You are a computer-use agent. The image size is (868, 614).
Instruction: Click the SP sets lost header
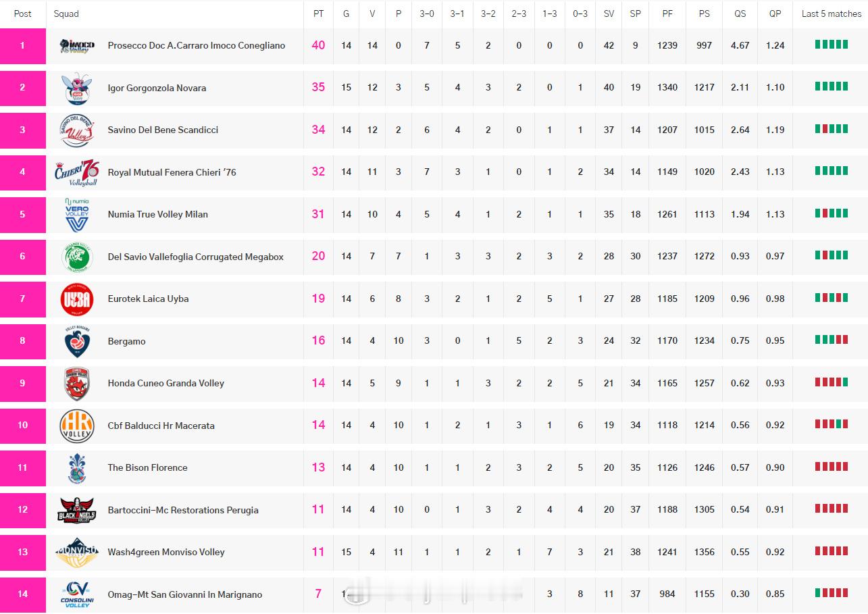(636, 14)
